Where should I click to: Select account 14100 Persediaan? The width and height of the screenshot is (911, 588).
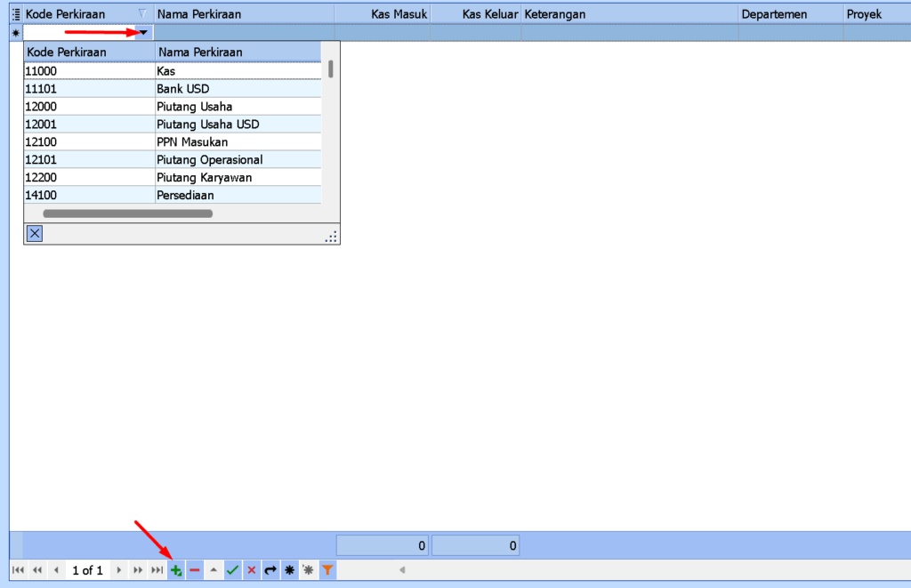click(x=173, y=195)
